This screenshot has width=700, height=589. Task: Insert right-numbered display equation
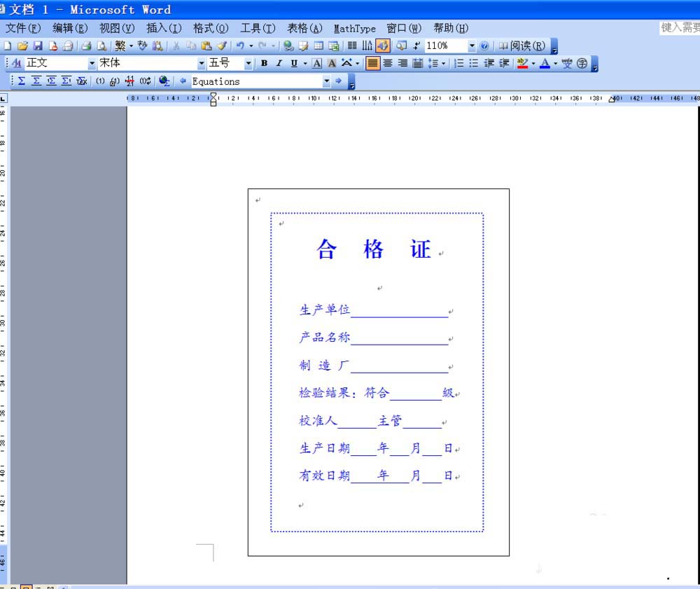(66, 81)
